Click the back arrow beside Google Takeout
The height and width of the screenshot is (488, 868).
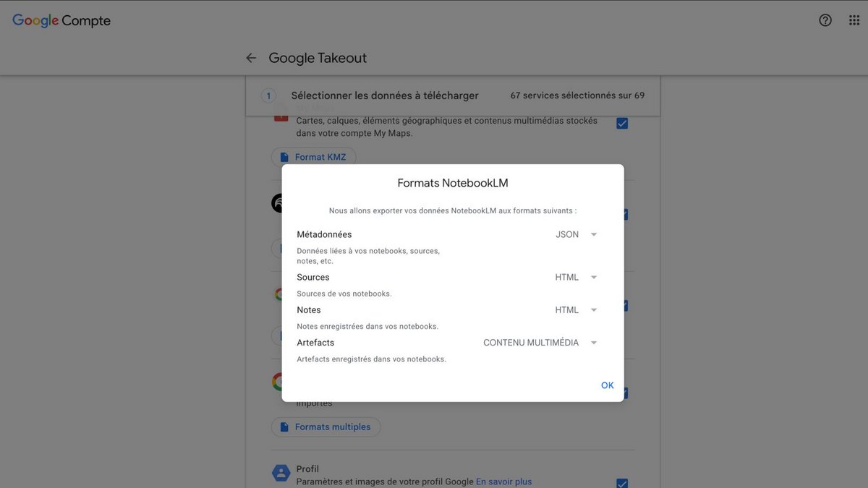click(x=250, y=57)
